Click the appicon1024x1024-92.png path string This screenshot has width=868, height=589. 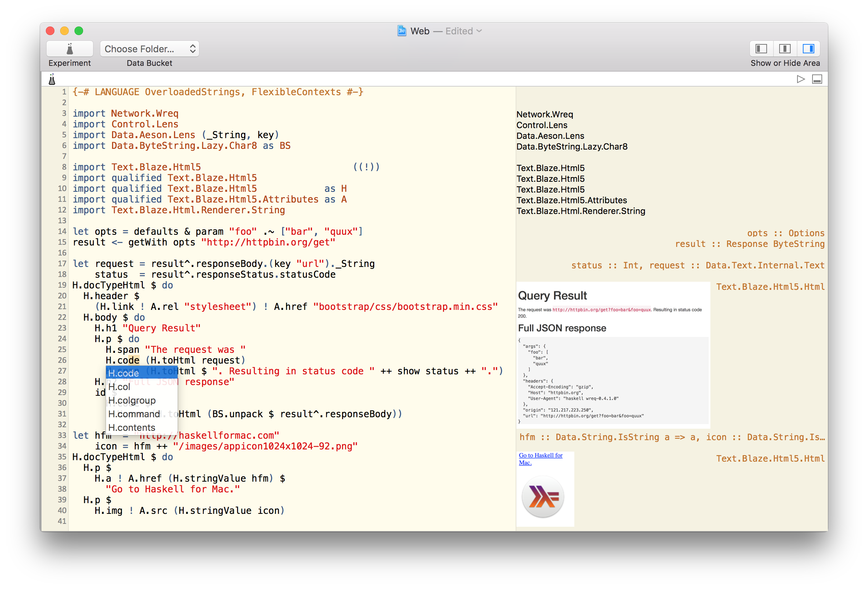point(266,447)
